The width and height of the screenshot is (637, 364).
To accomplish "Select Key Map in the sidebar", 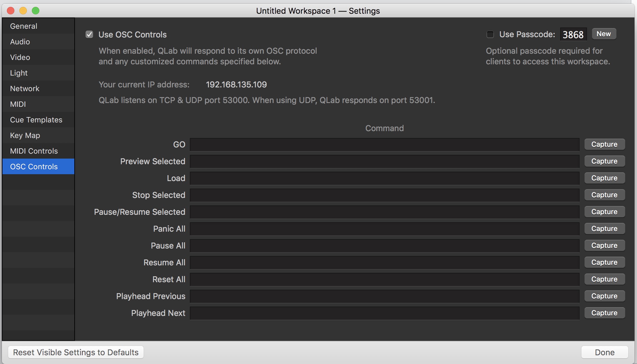I will pyautogui.click(x=25, y=135).
